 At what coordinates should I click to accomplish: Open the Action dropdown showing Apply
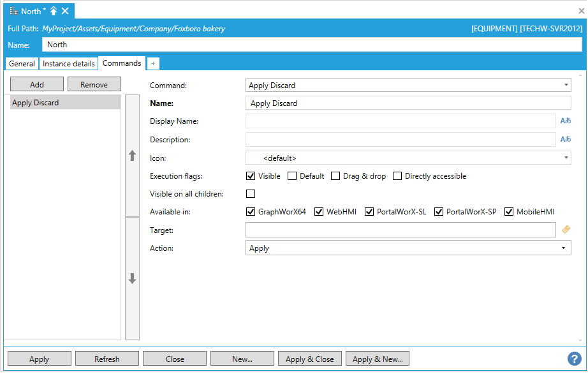coord(562,248)
